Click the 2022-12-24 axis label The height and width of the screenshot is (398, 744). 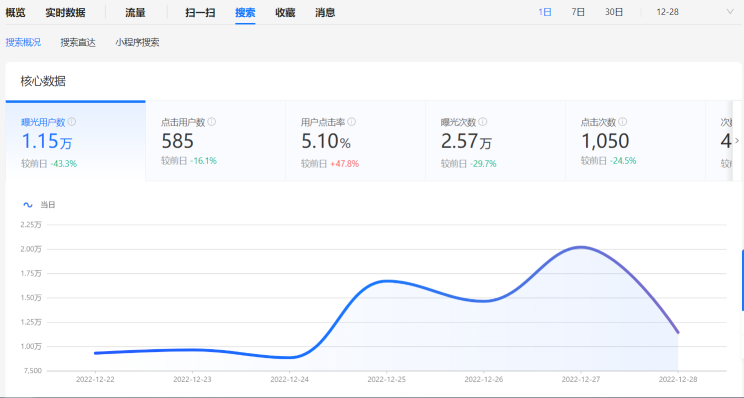[289, 379]
